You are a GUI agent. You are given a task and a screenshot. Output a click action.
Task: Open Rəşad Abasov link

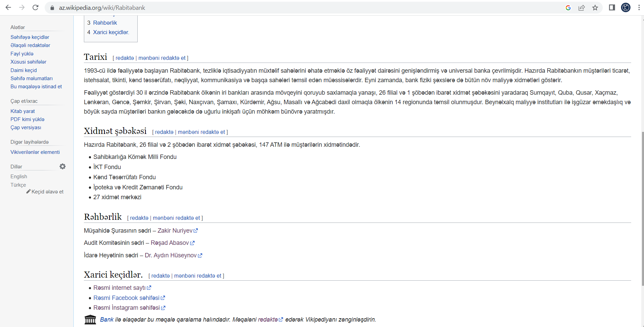pyautogui.click(x=170, y=243)
